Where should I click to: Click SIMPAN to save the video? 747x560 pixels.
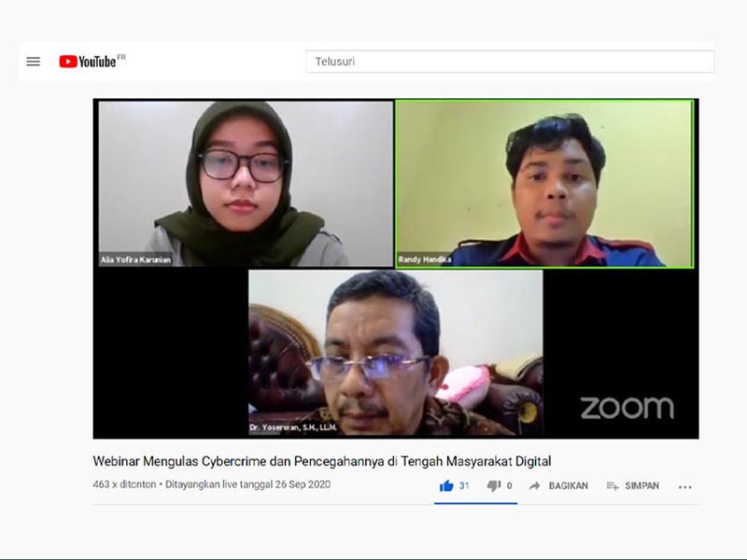click(641, 485)
